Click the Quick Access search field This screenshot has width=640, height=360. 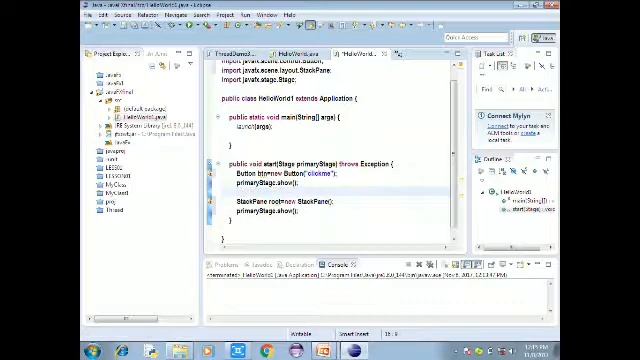point(476,38)
